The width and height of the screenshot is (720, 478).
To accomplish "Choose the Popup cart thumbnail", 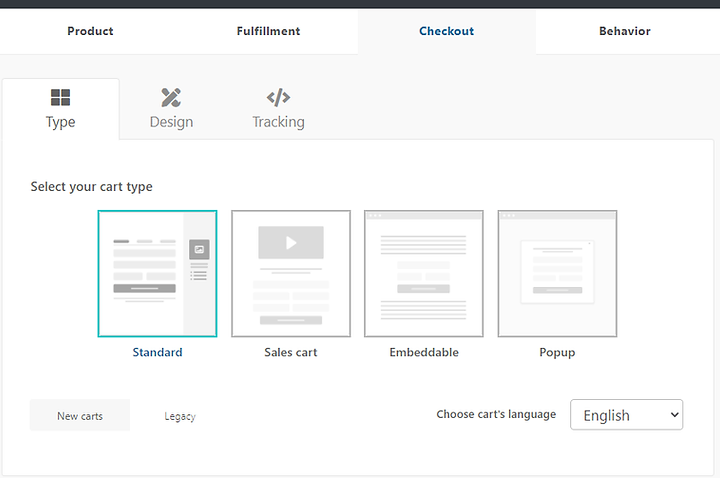I will coord(557,274).
